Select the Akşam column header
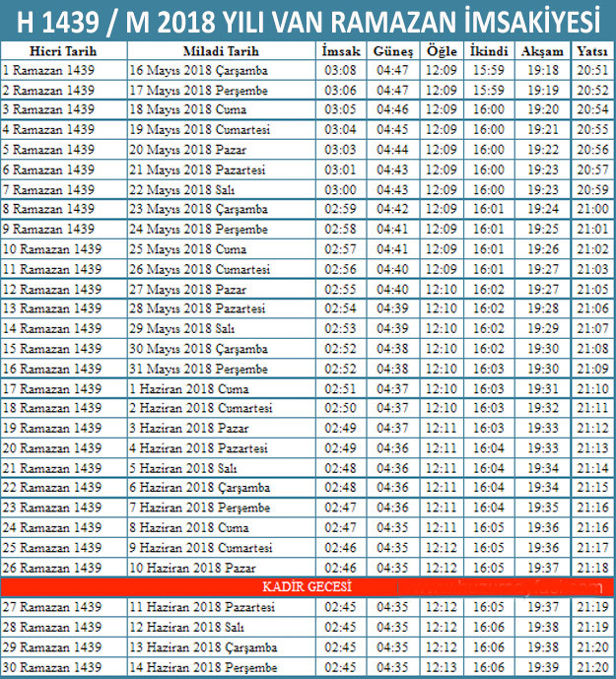The width and height of the screenshot is (616, 679). (x=543, y=50)
